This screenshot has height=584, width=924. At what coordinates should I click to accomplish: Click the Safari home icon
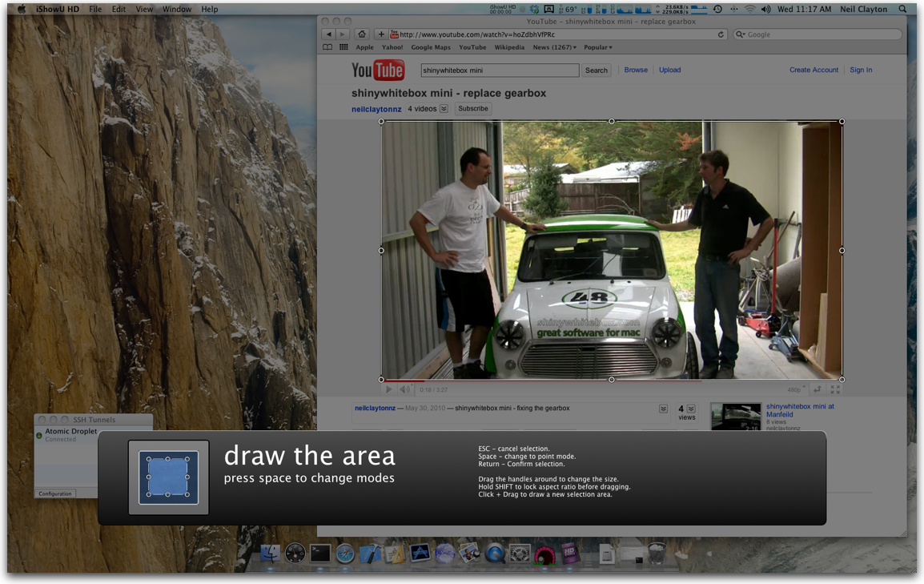(362, 34)
